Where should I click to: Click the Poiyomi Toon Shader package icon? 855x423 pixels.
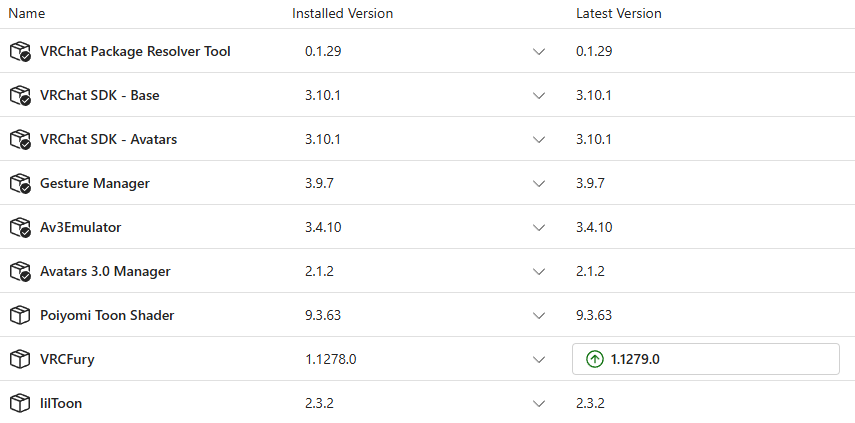click(20, 316)
